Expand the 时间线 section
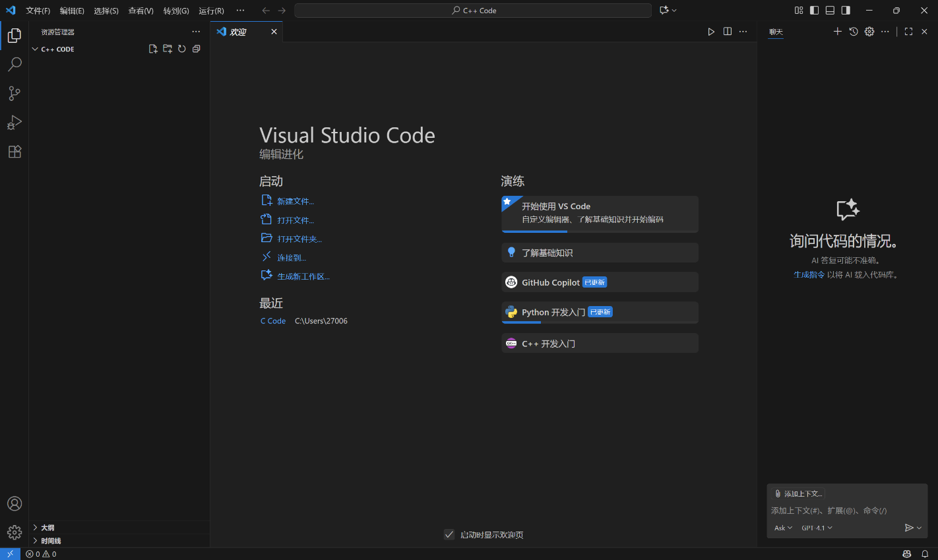 (x=120, y=541)
